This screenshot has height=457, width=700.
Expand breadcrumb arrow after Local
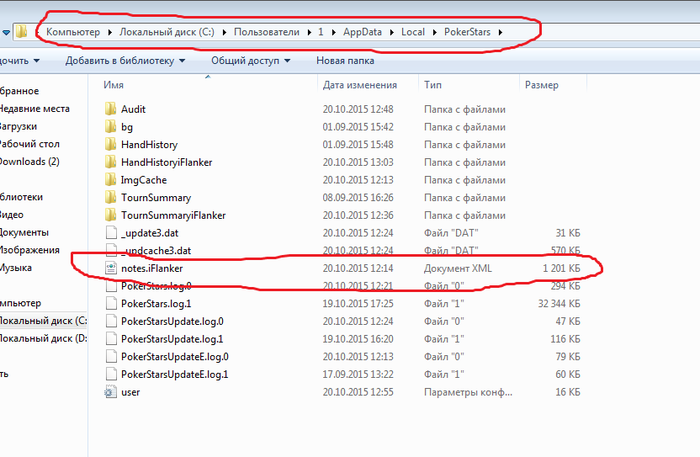(434, 32)
